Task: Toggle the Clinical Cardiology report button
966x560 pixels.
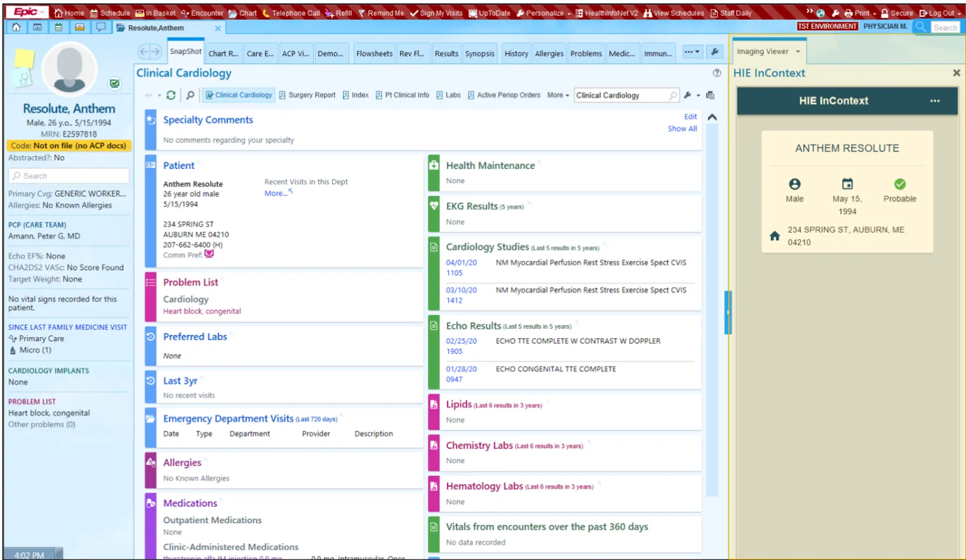Action: [x=239, y=95]
